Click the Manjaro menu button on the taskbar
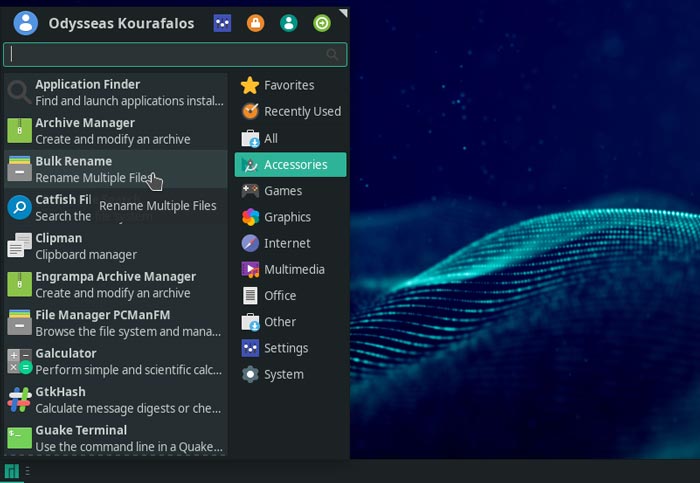The width and height of the screenshot is (700, 483). coord(12,471)
